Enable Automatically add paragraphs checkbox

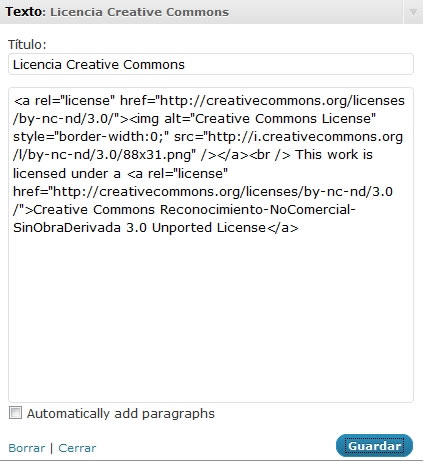15,413
